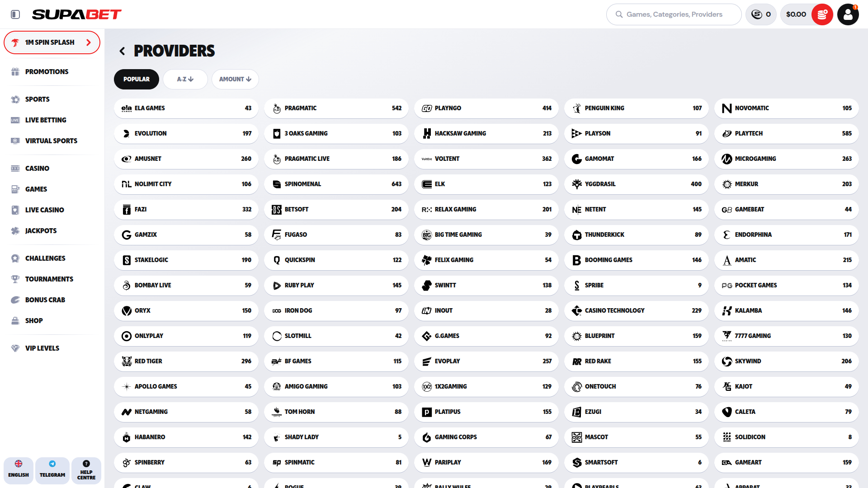Click the Relax Gaming provider name
This screenshot has height=488, width=868.
[x=456, y=210]
